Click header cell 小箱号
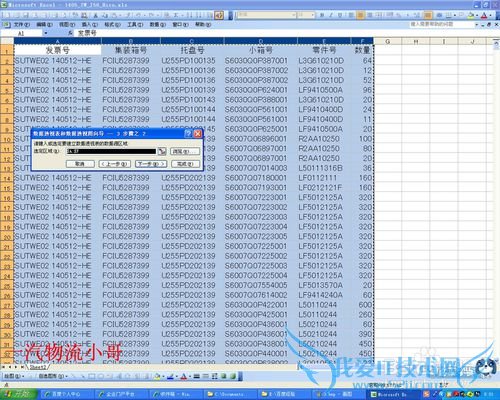The height and width of the screenshot is (400, 500). pos(261,50)
